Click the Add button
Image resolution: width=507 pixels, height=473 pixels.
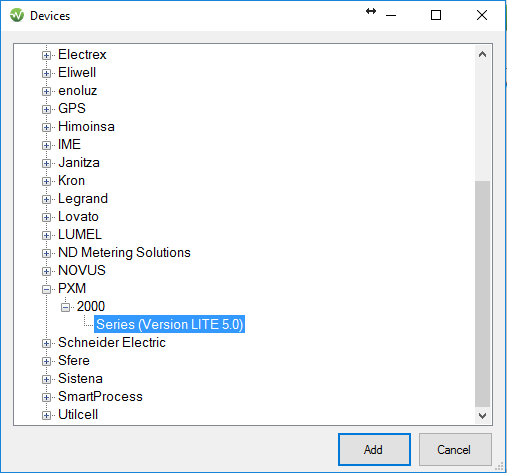374,450
